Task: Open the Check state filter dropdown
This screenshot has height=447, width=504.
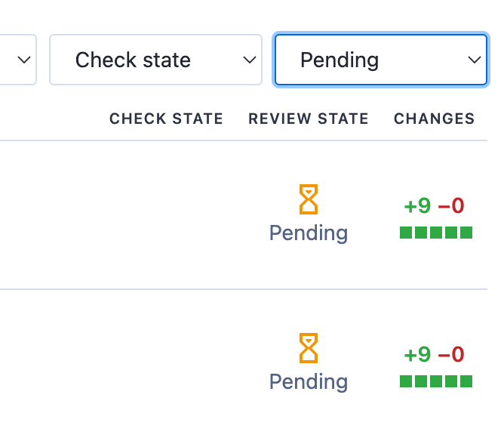Action: [155, 60]
